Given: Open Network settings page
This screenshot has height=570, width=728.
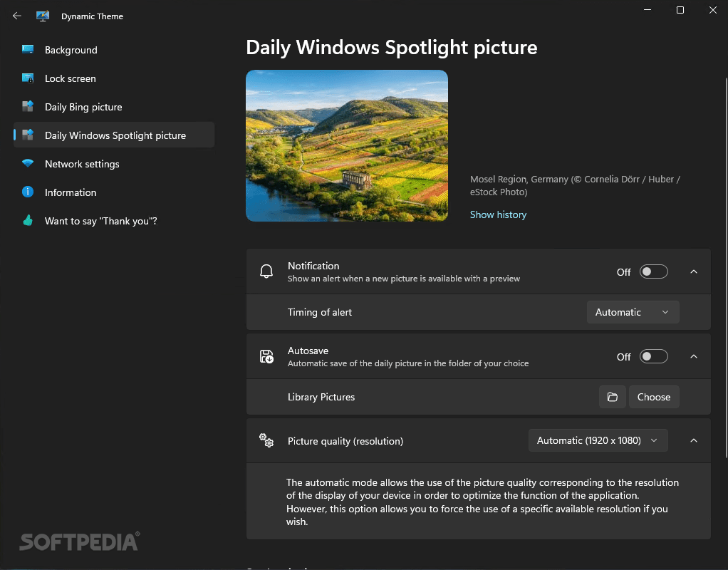Looking at the screenshot, I should click(x=114, y=164).
